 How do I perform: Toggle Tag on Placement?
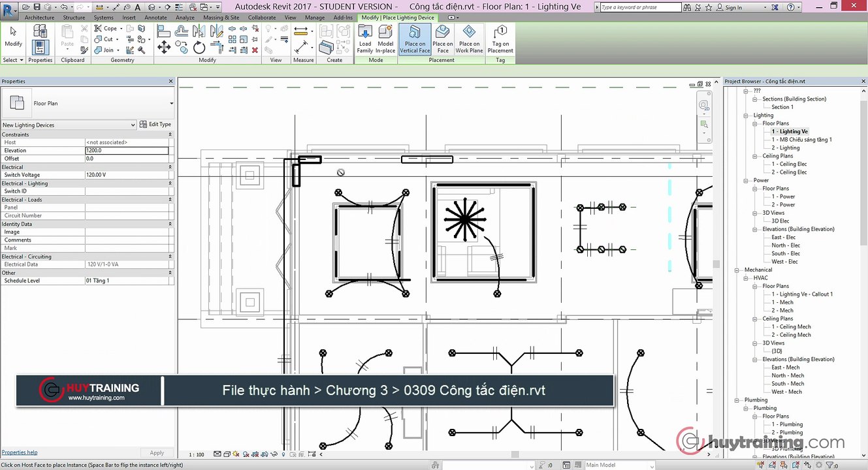501,39
